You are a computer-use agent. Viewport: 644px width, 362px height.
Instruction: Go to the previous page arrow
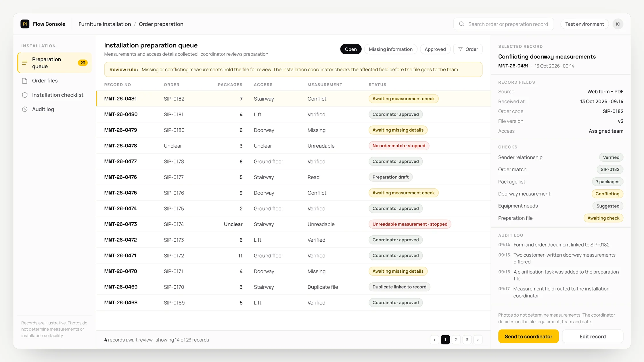coord(434,340)
